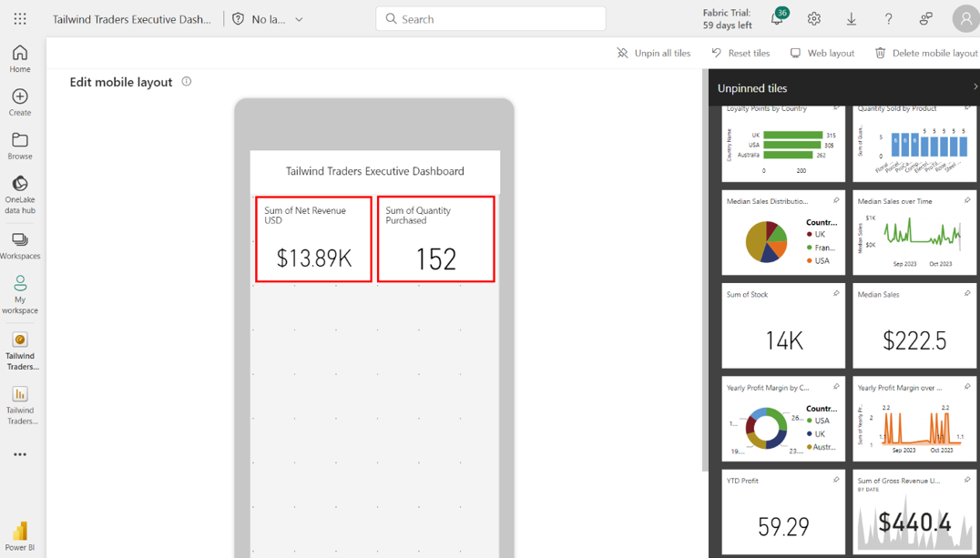Viewport: 980px width, 558px height.
Task: Open the app launcher waffle icon
Action: pyautogui.click(x=20, y=18)
